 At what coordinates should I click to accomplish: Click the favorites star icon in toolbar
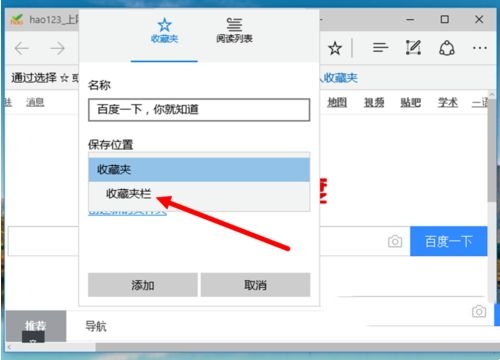point(335,48)
